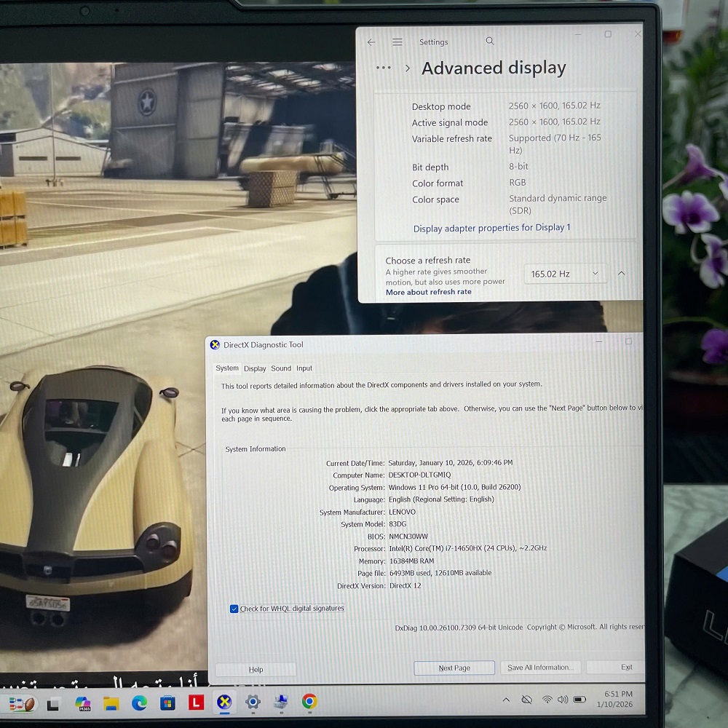This screenshot has height=728, width=728.
Task: Click the Next Page button
Action: (454, 668)
